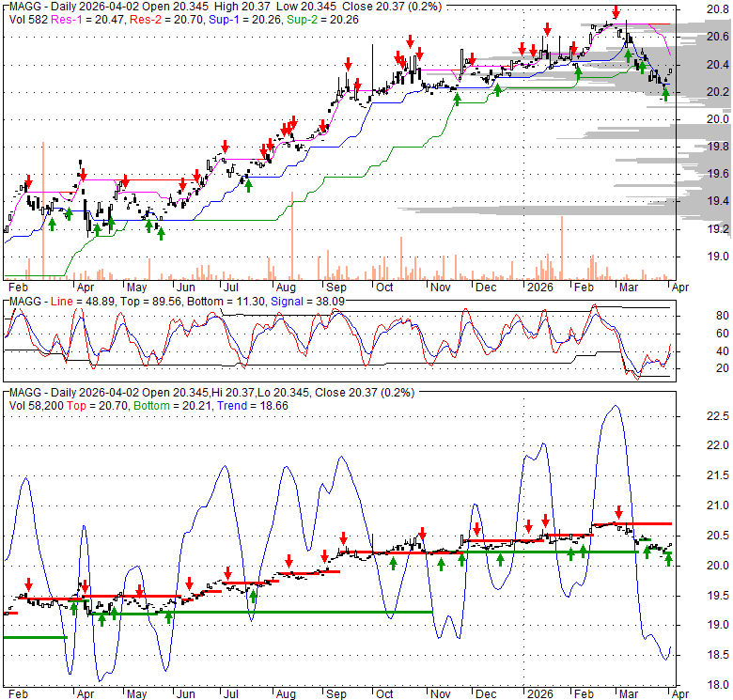Screen dimensions: 733x700
Task: Click the green arrow under the latest price low
Action: click(x=666, y=92)
